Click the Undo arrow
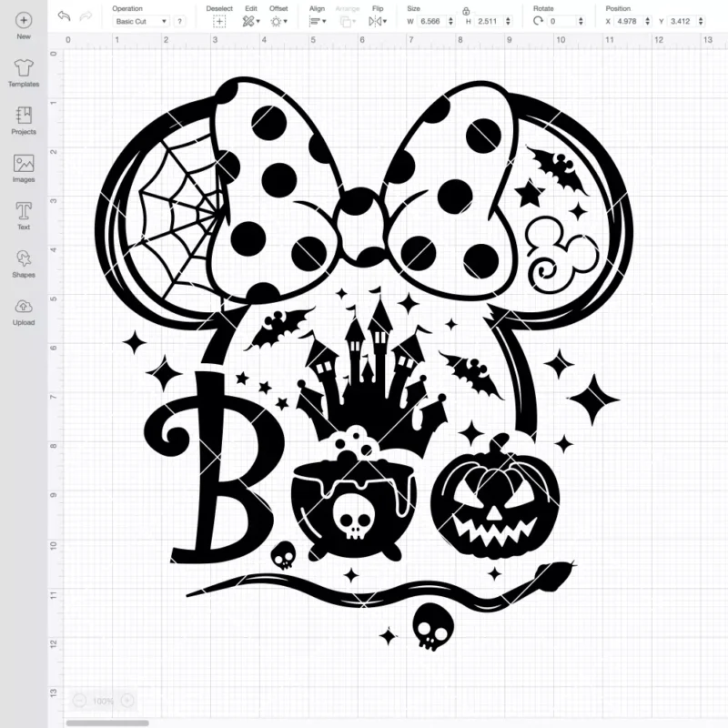 point(64,16)
